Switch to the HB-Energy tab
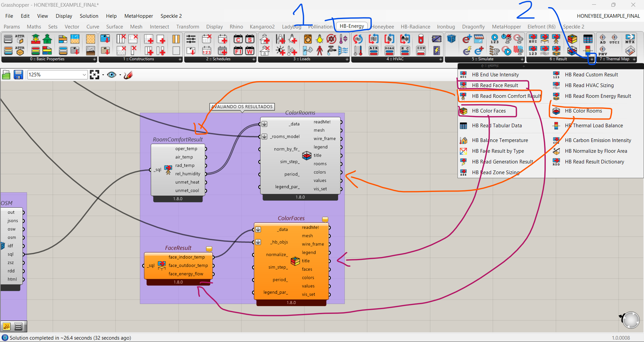The width and height of the screenshot is (644, 342). 352,26
